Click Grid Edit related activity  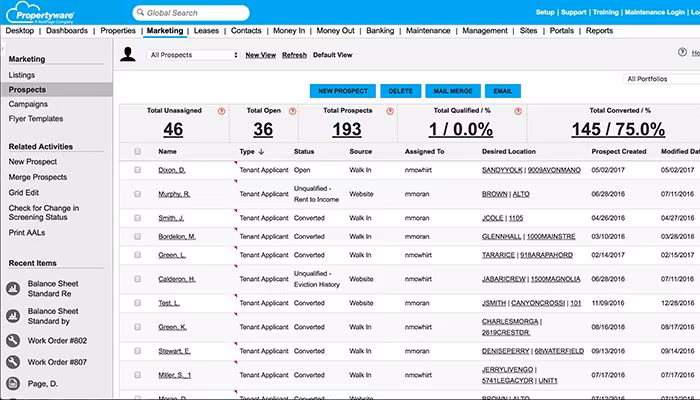[x=24, y=192]
